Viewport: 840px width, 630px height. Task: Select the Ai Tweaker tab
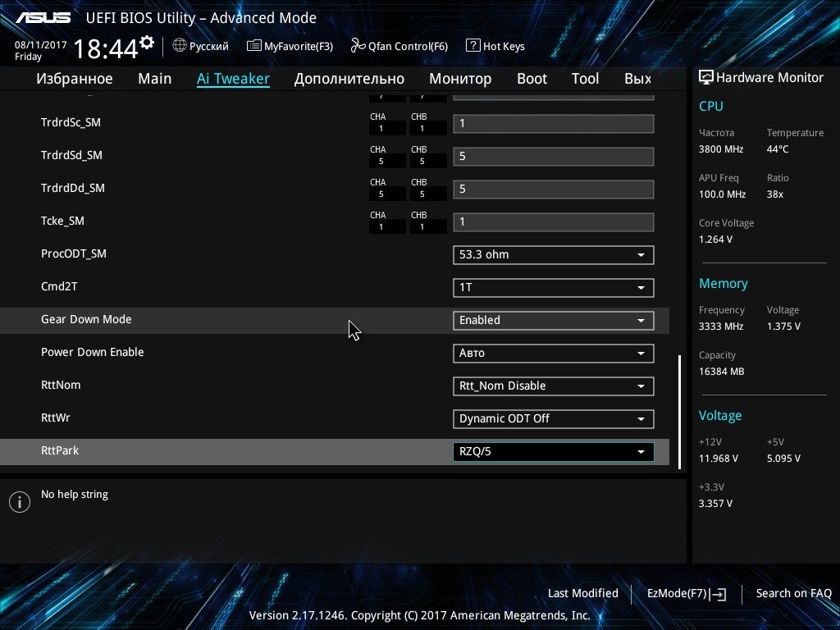coord(233,78)
